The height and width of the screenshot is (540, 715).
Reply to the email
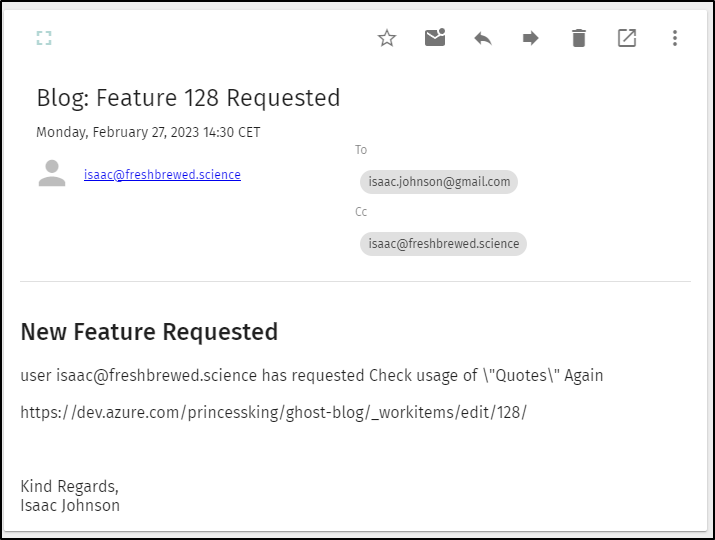click(483, 38)
